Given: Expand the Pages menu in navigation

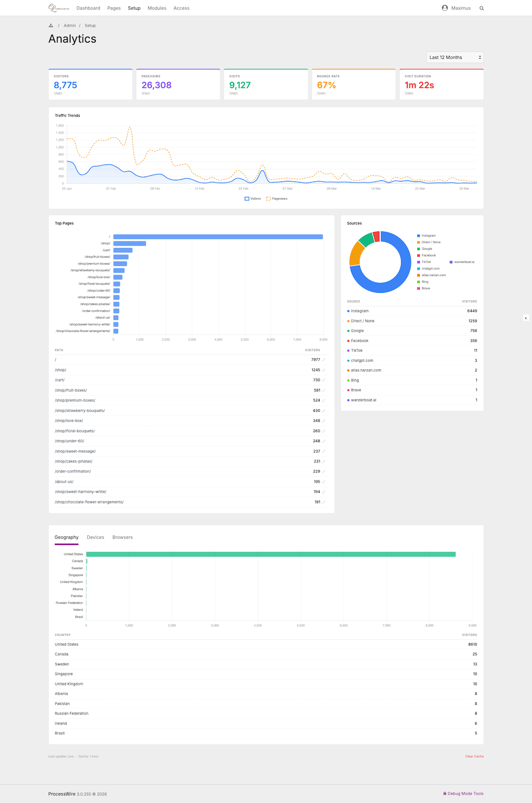Looking at the screenshot, I should [x=114, y=9].
